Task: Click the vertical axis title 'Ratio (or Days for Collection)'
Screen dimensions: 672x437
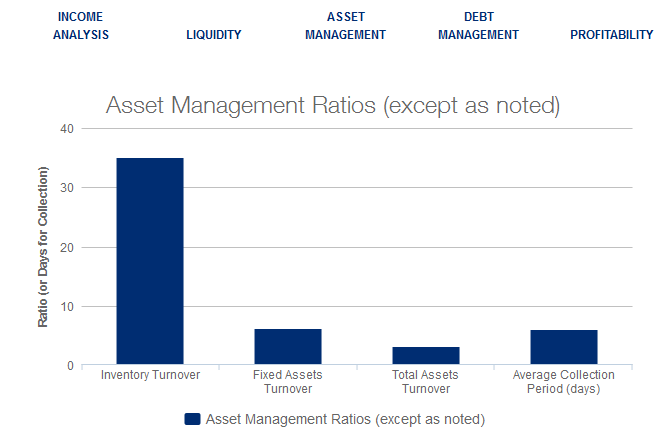Action: [x=43, y=247]
